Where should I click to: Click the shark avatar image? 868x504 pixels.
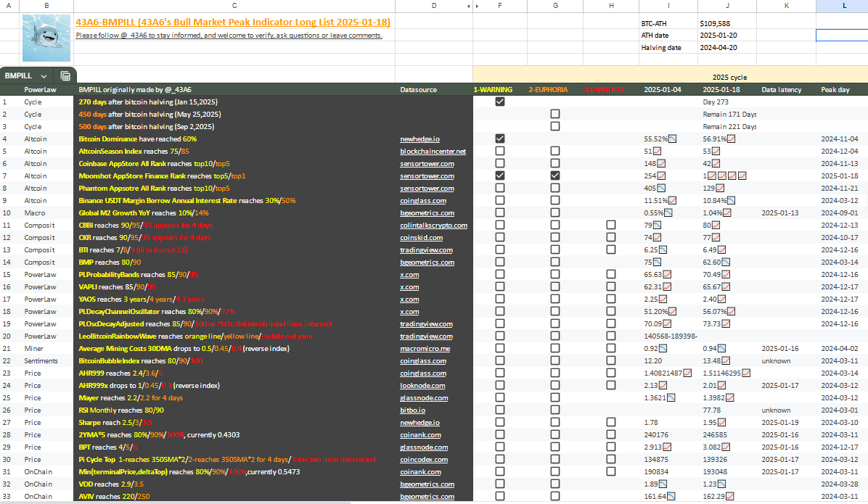[x=46, y=38]
